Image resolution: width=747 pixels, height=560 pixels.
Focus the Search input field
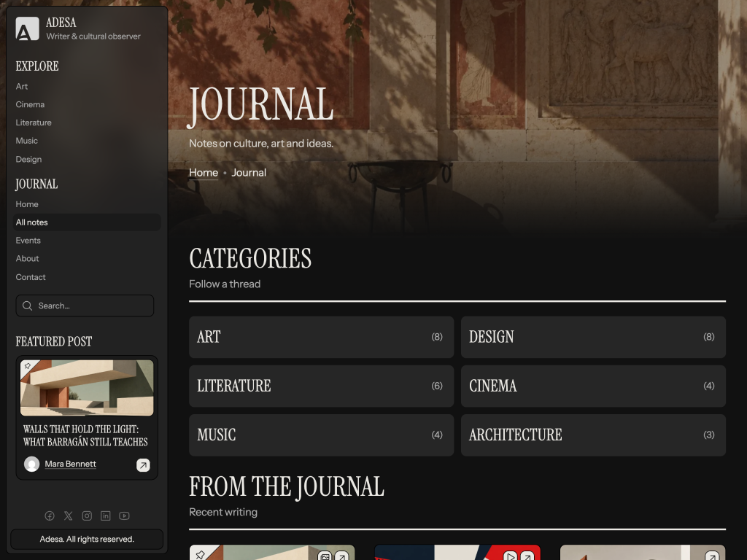click(x=85, y=306)
